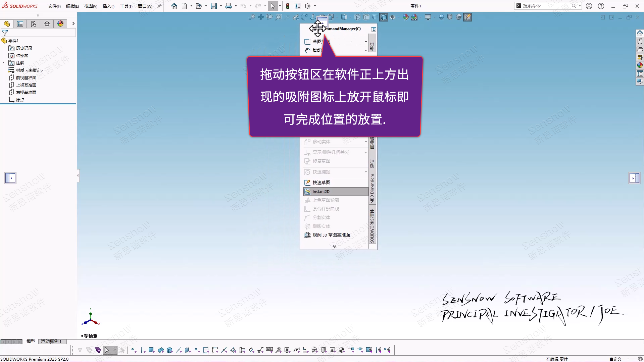Open the Options gear dropdown arrow
The image size is (644, 362).
(315, 6)
